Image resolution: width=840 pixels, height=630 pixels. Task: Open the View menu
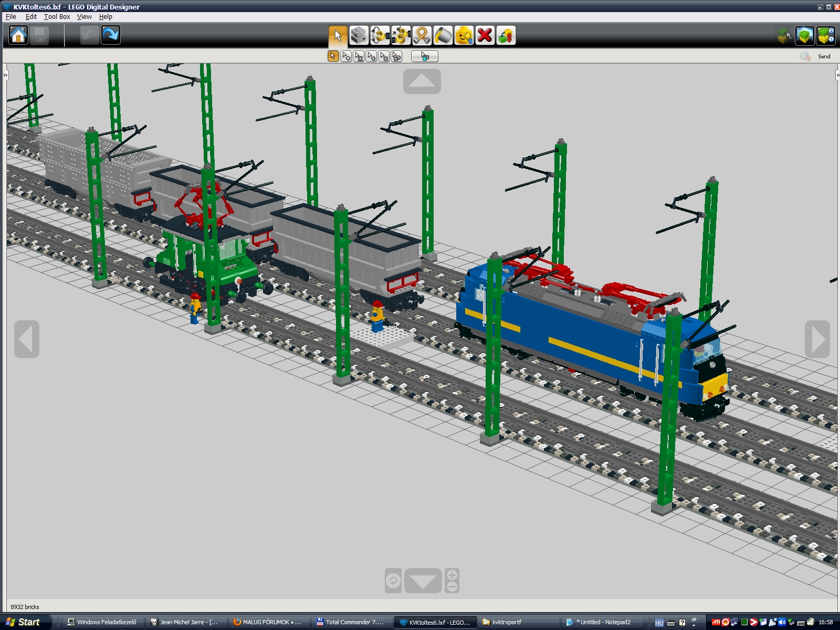click(x=84, y=17)
